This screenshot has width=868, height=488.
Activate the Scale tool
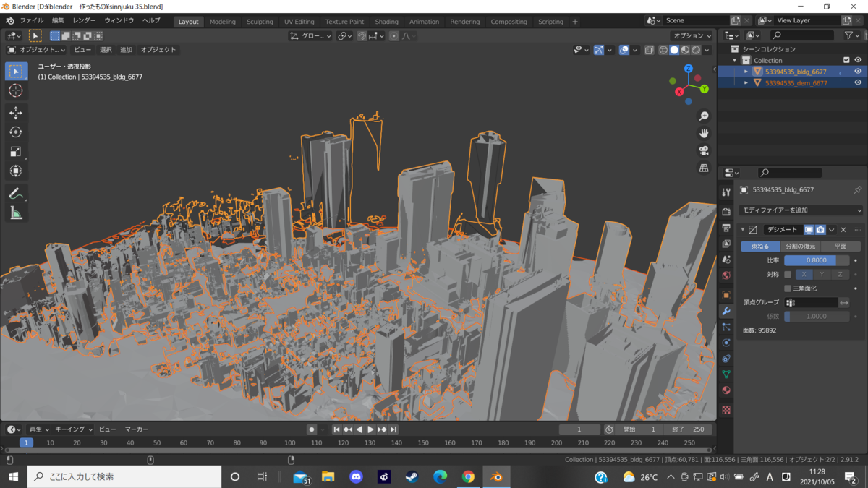tap(16, 152)
